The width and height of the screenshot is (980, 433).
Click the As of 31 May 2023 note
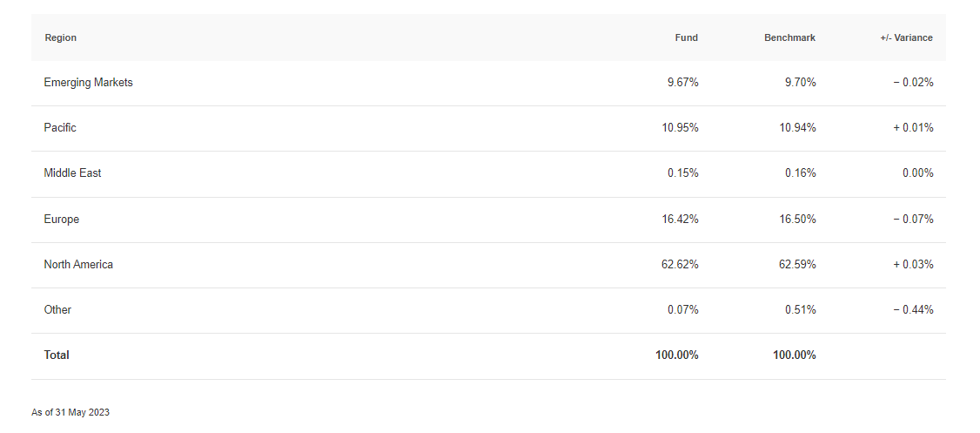coord(70,412)
